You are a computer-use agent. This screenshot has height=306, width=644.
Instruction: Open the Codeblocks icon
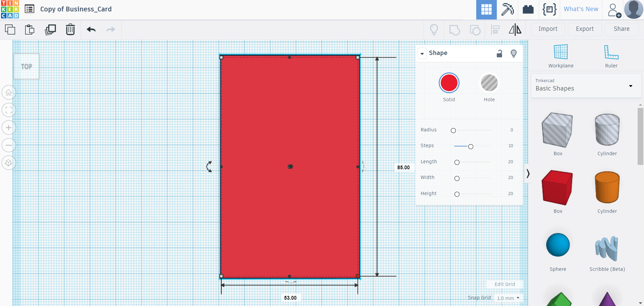549,9
